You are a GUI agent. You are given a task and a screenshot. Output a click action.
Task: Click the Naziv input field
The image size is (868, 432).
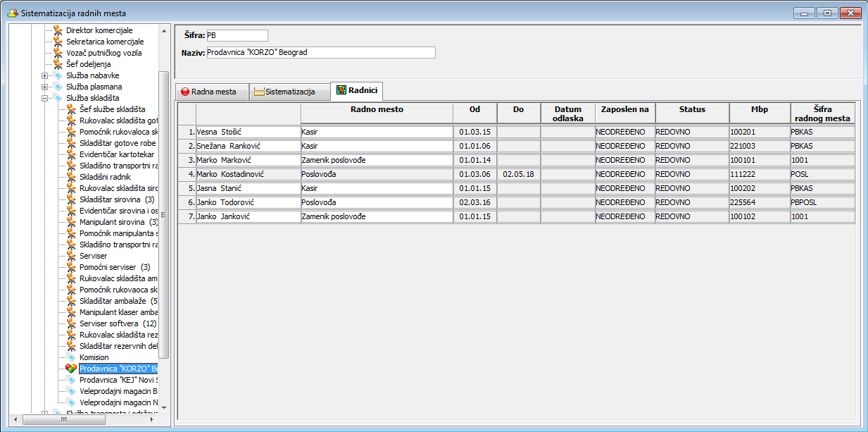tap(320, 52)
